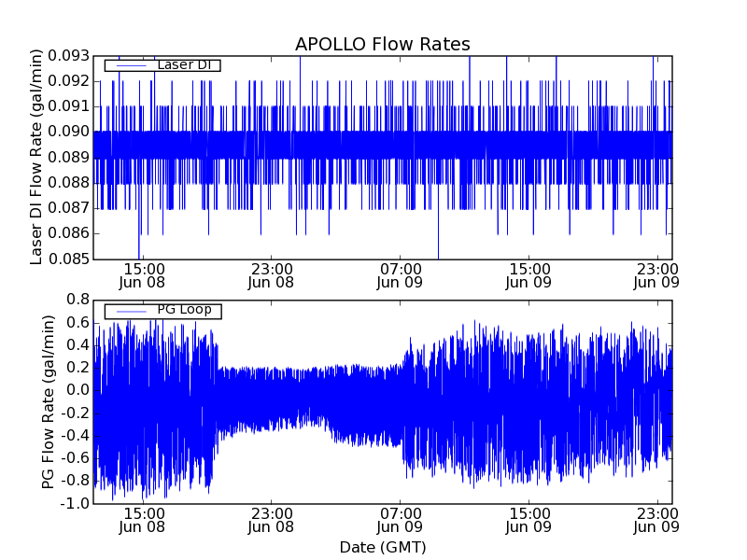Image resolution: width=747 pixels, height=560 pixels.
Task: Click the 'PG Flow Rate (gal/min)' axis label
Action: [49, 402]
